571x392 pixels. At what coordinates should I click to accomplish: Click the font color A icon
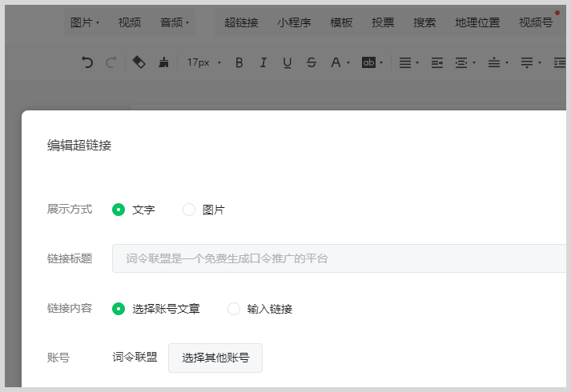pos(336,62)
